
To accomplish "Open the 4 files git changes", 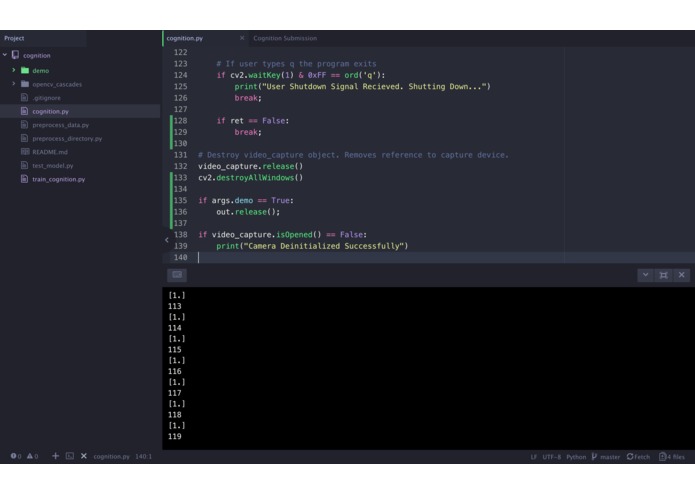I will [672, 457].
